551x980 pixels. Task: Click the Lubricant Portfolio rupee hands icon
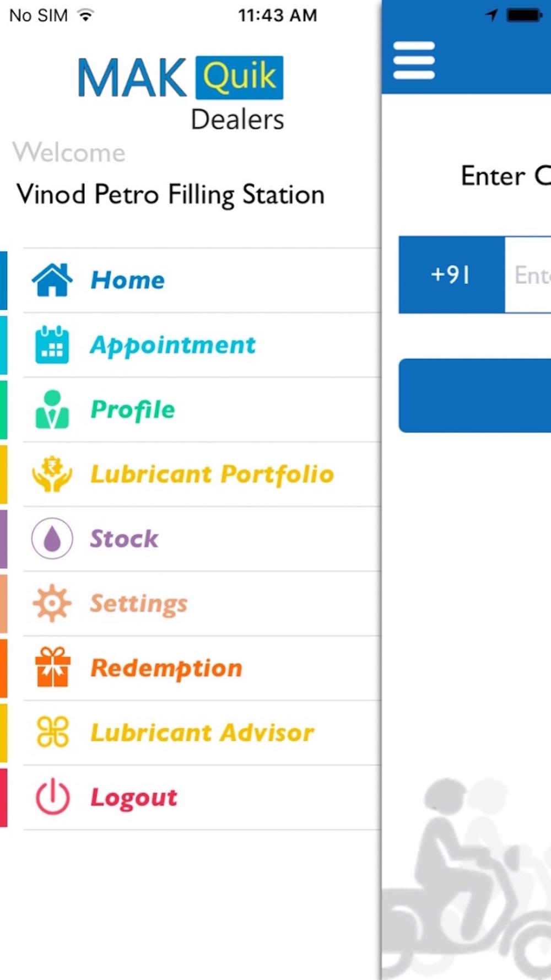coord(52,473)
